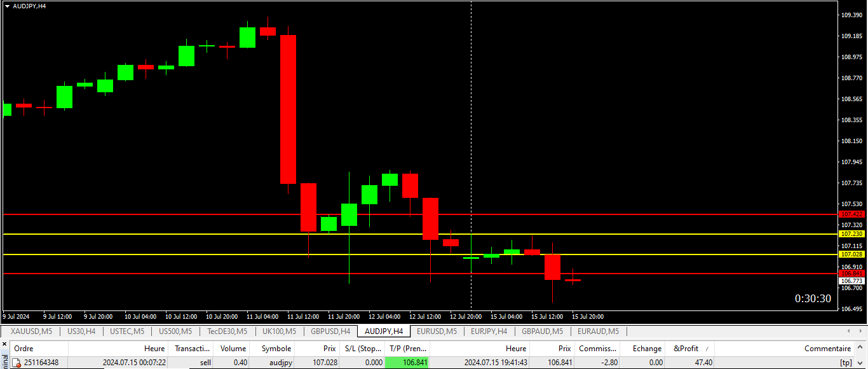868x369 pixels.
Task: Click the [tp] comment cell
Action: click(x=785, y=363)
